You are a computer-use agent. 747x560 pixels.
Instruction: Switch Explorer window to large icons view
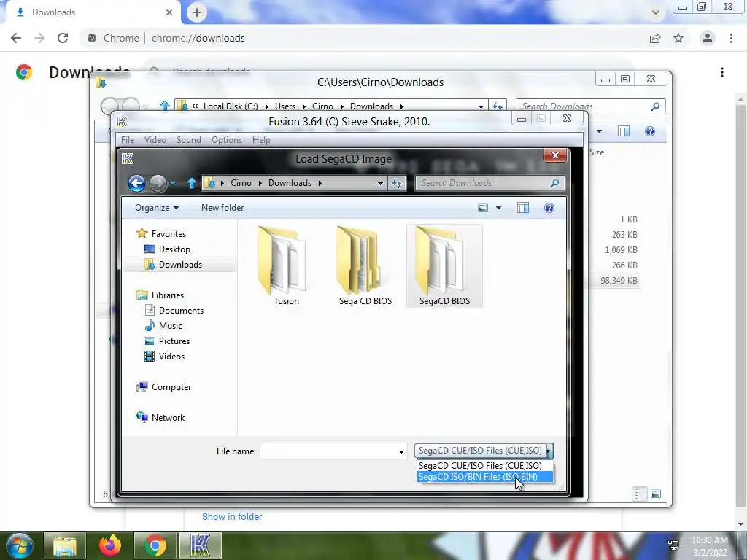click(656, 494)
